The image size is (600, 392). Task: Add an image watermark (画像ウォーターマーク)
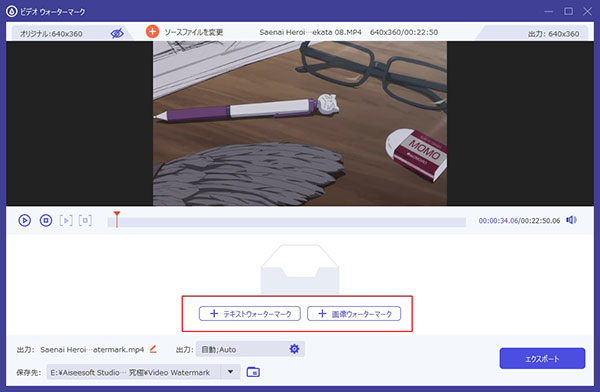click(354, 314)
